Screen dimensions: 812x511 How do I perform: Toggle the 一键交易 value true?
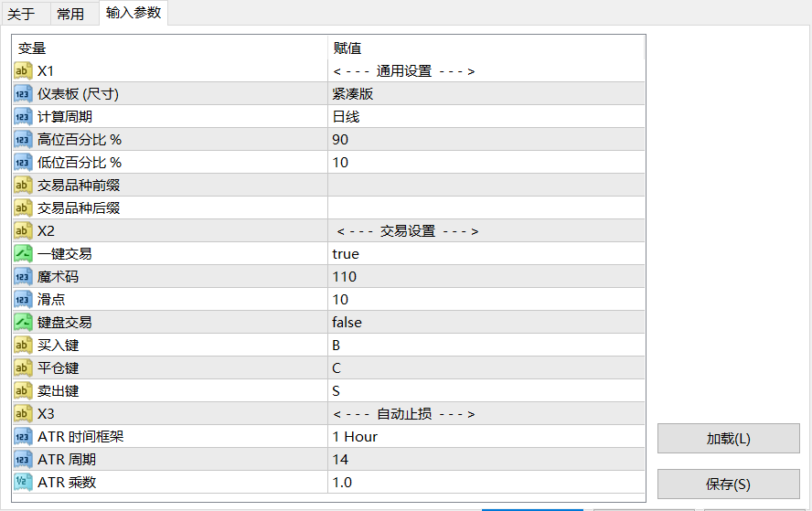coord(346,254)
